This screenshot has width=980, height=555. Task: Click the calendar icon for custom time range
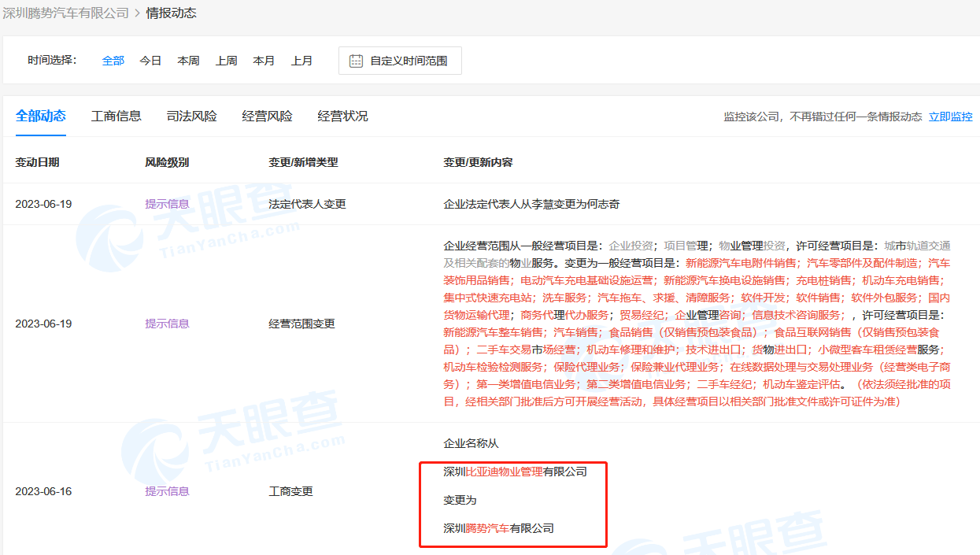[356, 61]
